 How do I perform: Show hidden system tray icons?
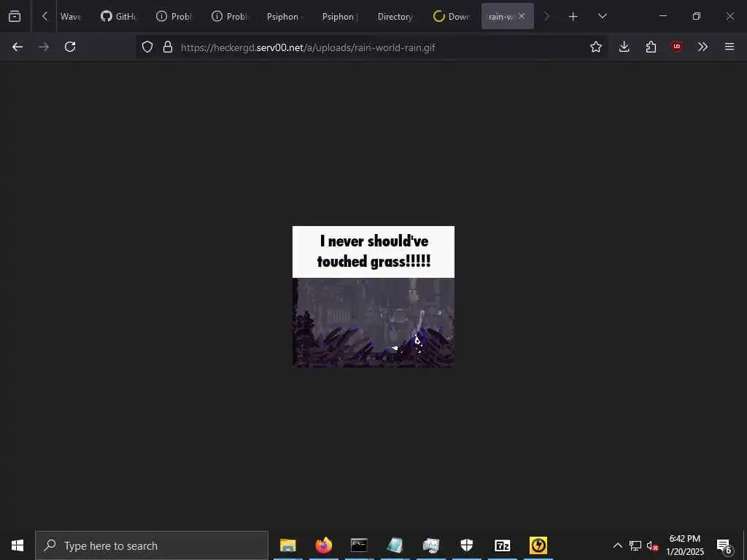(x=617, y=545)
